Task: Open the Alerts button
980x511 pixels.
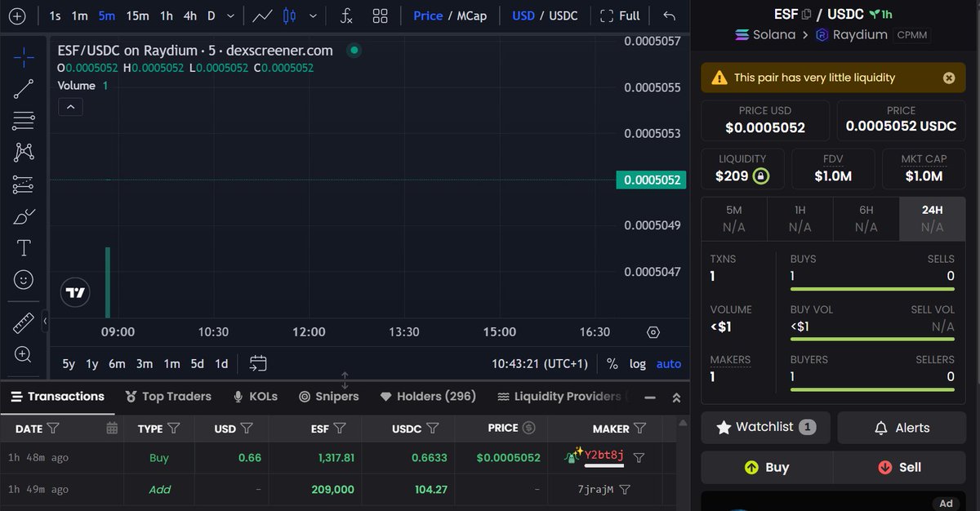Action: coord(902,427)
